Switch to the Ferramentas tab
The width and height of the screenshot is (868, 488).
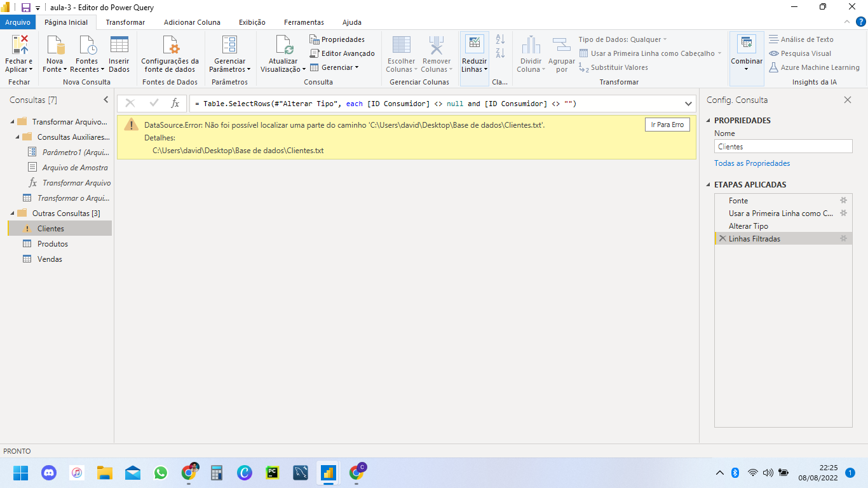(x=304, y=22)
